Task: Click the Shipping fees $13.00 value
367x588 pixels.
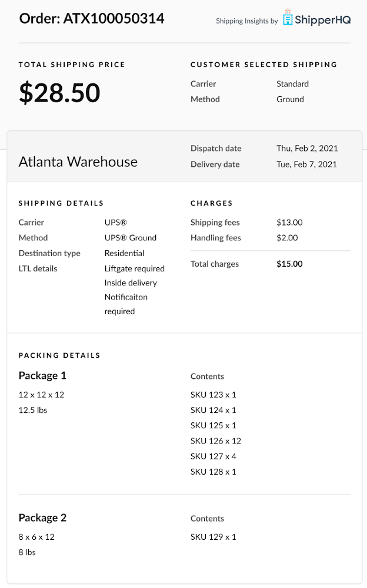Action: (x=289, y=223)
